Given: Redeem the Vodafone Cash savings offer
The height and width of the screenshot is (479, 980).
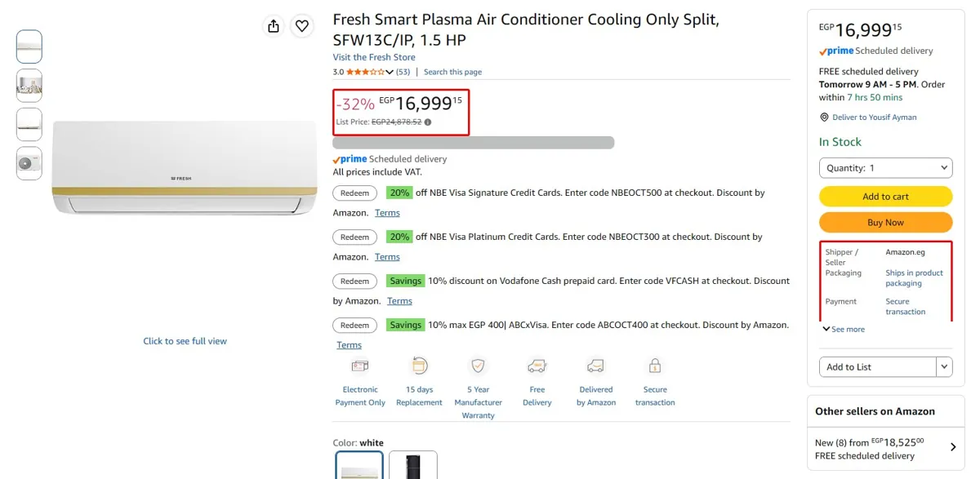Looking at the screenshot, I should click(354, 281).
